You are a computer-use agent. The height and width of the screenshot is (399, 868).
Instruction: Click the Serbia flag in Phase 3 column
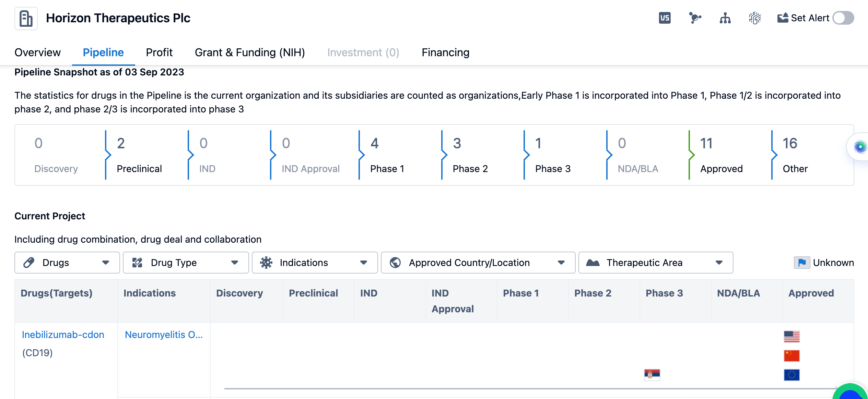click(652, 375)
